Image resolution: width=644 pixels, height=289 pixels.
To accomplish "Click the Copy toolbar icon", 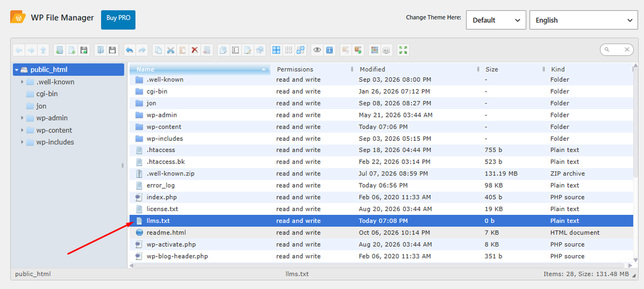I will pos(158,50).
